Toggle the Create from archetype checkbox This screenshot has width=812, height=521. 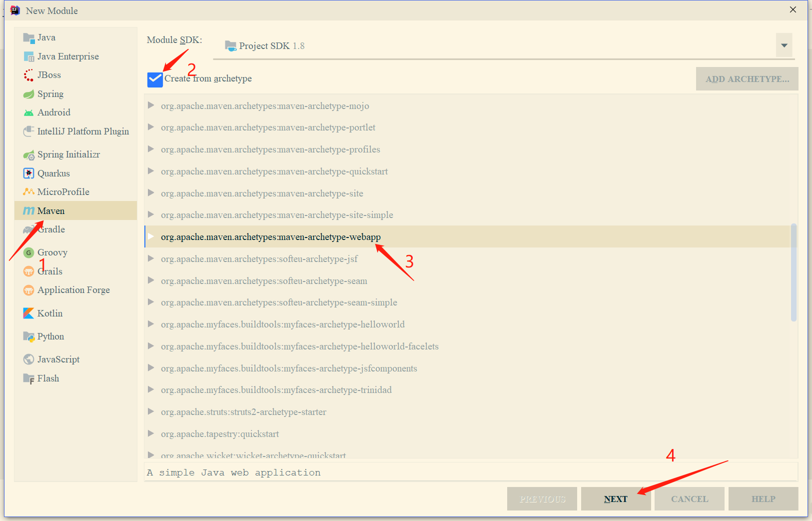(x=155, y=79)
